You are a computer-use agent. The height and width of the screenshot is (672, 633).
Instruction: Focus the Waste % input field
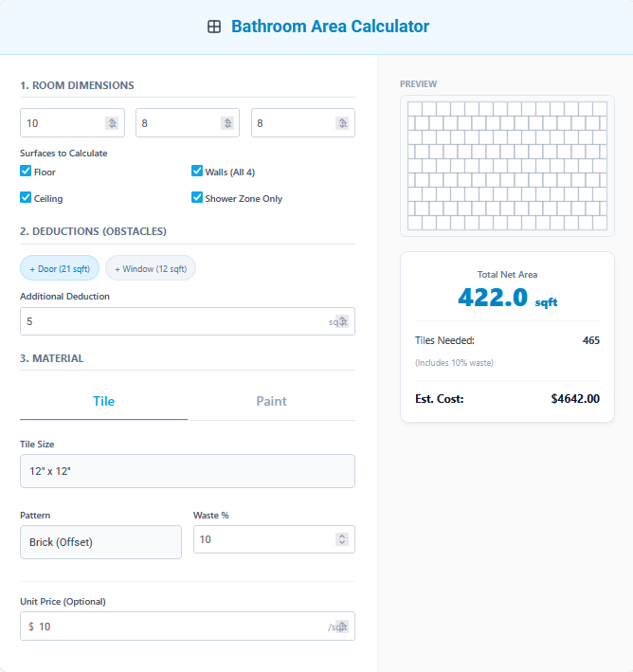point(274,539)
